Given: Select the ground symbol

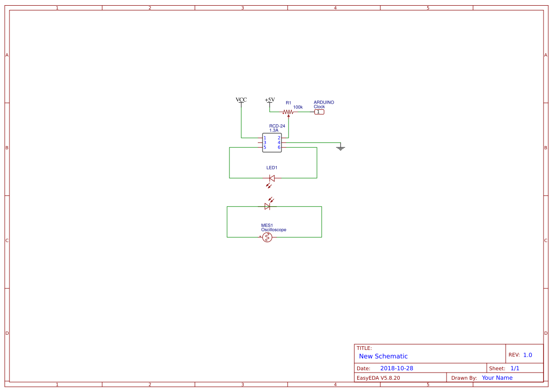Looking at the screenshot, I should tap(340, 148).
